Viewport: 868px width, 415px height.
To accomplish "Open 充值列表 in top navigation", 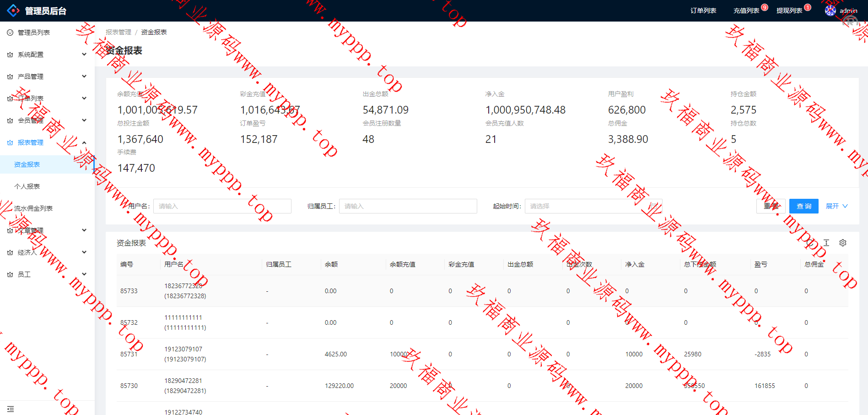I will click(746, 11).
